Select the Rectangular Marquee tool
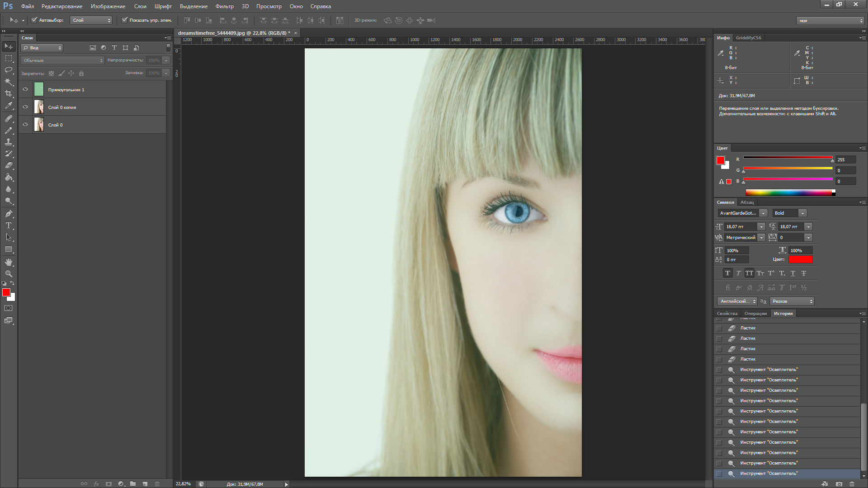The width and height of the screenshot is (868, 488). point(9,58)
